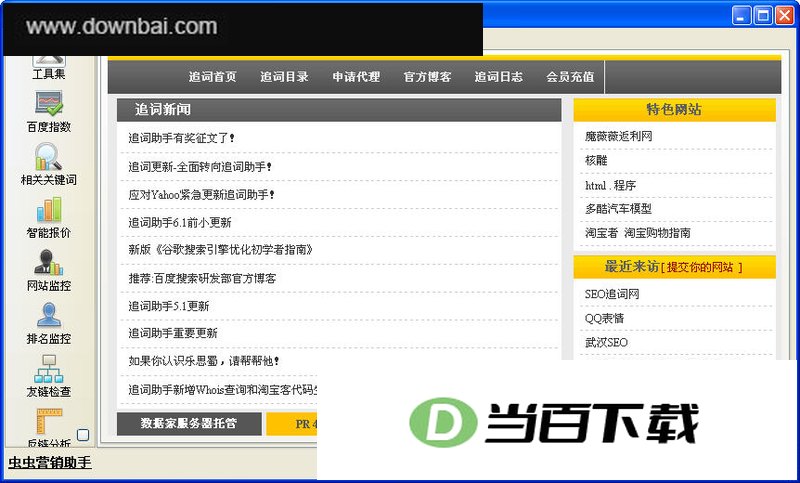Click the 提交你的网站 link

pyautogui.click(x=702, y=267)
